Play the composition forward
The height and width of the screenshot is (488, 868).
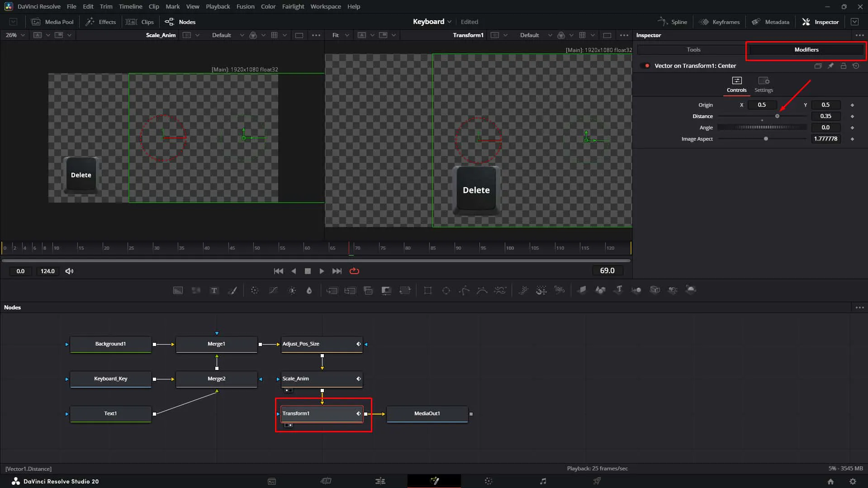point(322,271)
